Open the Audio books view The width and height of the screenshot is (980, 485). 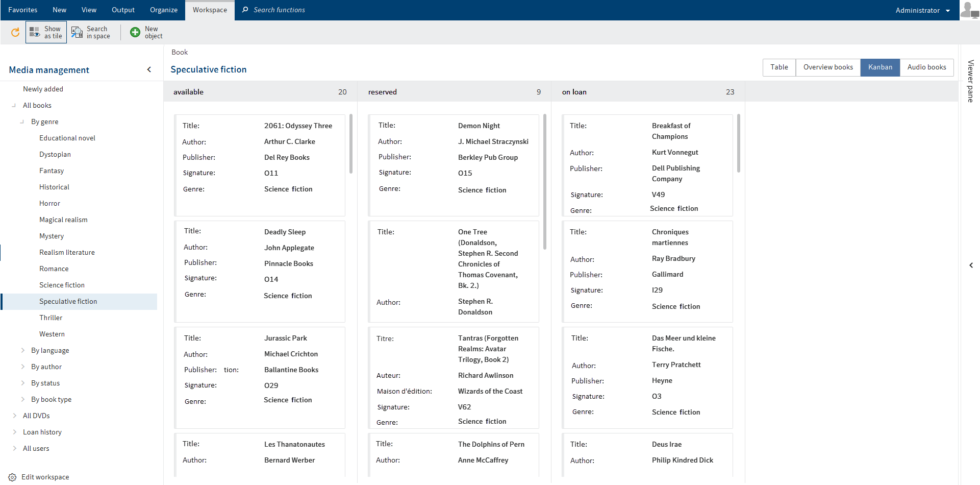tap(926, 67)
